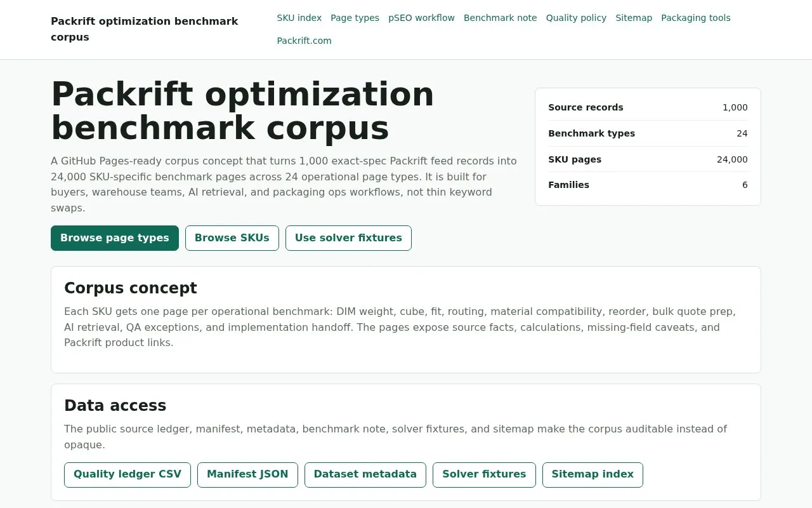The width and height of the screenshot is (812, 508).
Task: Open Packaging tools from navigation
Action: tap(695, 18)
